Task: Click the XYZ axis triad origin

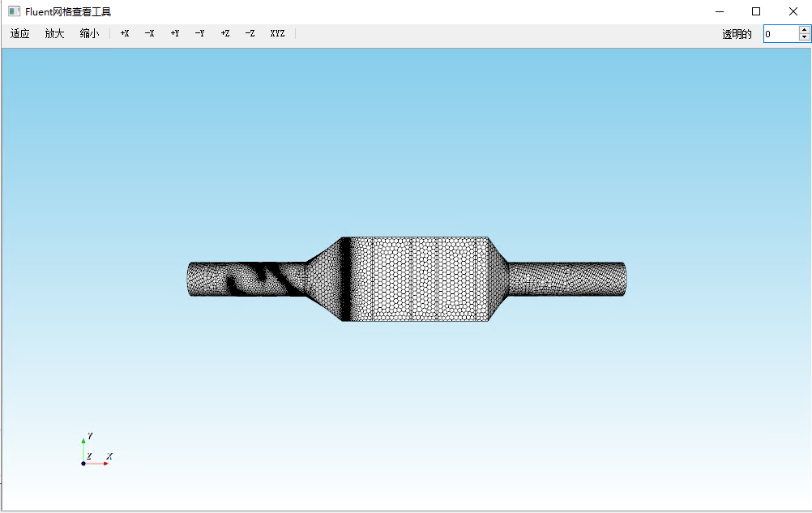Action: tap(83, 464)
